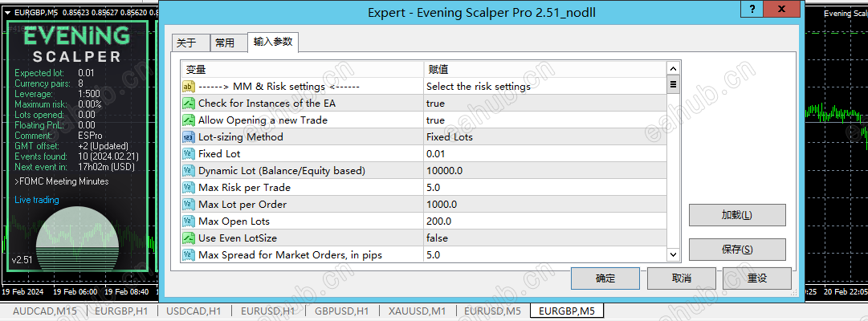Screen dimensions: 868x321
Task: Click the icon beside Use Even LotSize
Action: tap(189, 238)
